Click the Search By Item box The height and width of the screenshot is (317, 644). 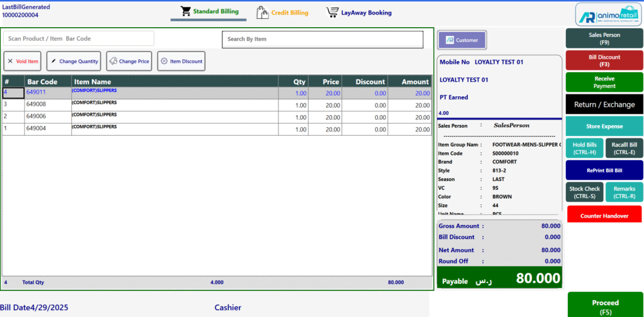(322, 39)
